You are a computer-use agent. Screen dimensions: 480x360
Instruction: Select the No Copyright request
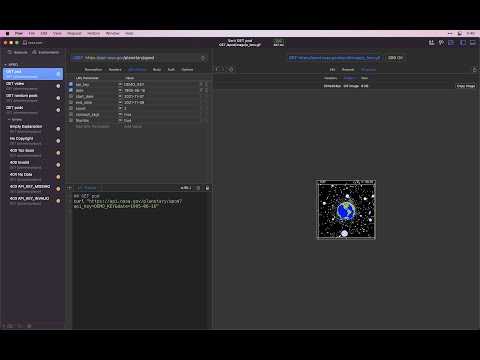(x=33, y=141)
